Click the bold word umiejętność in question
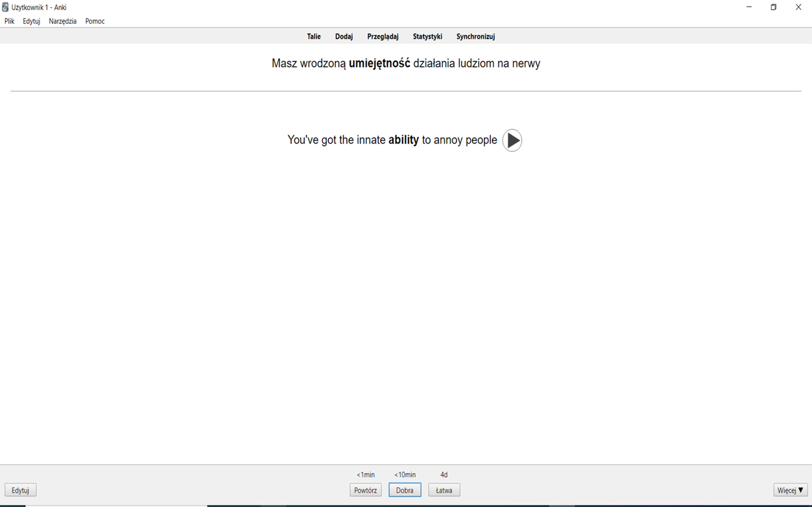The image size is (812, 507). (380, 63)
